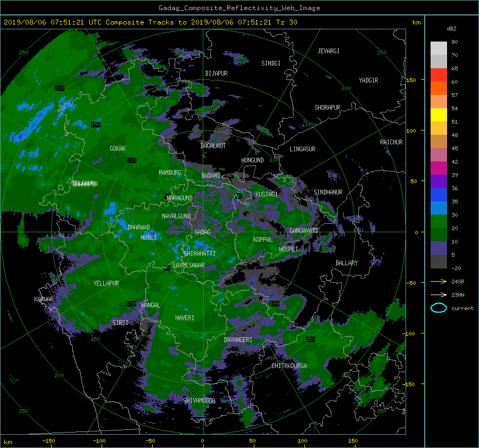The image size is (479, 448).
Task: Select the dark gray 5 dBZ swatch
Action: click(439, 261)
